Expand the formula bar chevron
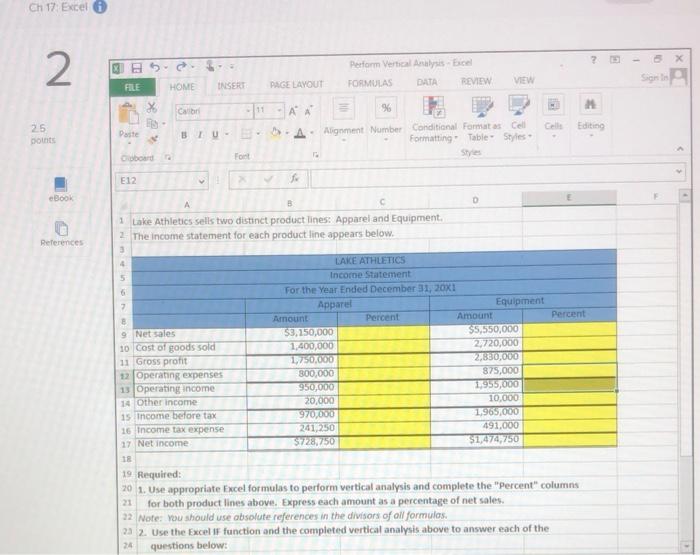 pos(679,171)
